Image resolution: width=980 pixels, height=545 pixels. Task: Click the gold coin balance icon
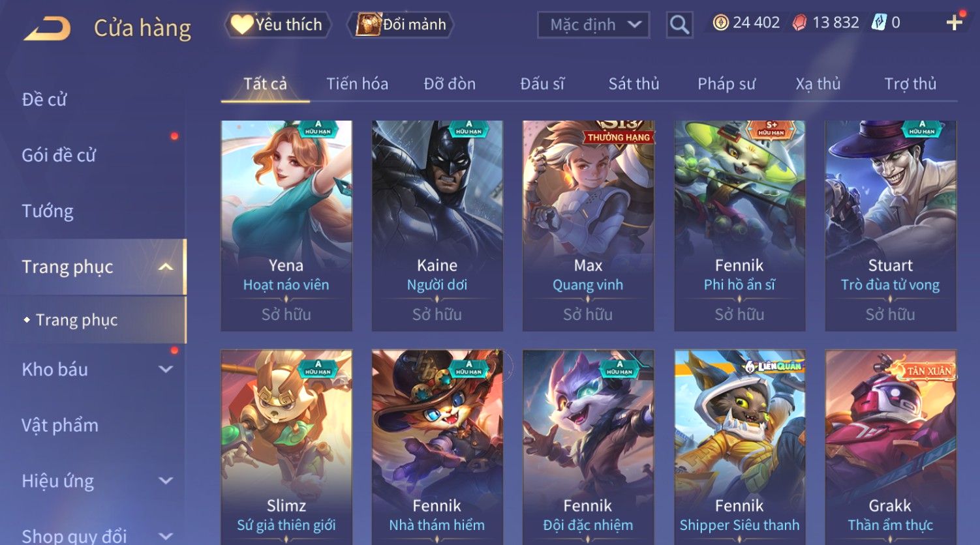720,23
